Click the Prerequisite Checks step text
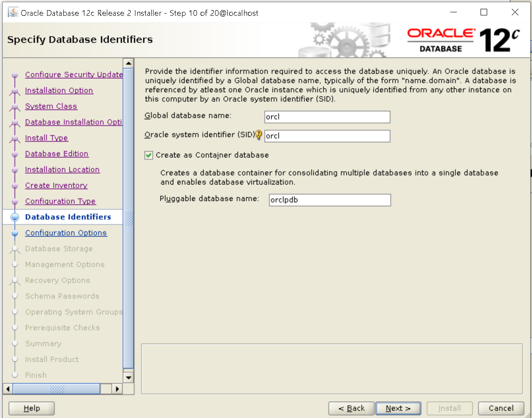 tap(62, 327)
